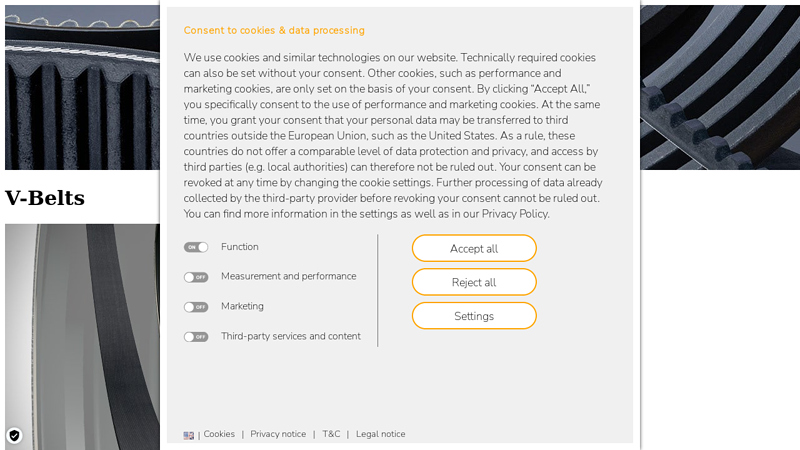800x450 pixels.
Task: Click the top-right cogged belt image
Action: pos(720,85)
